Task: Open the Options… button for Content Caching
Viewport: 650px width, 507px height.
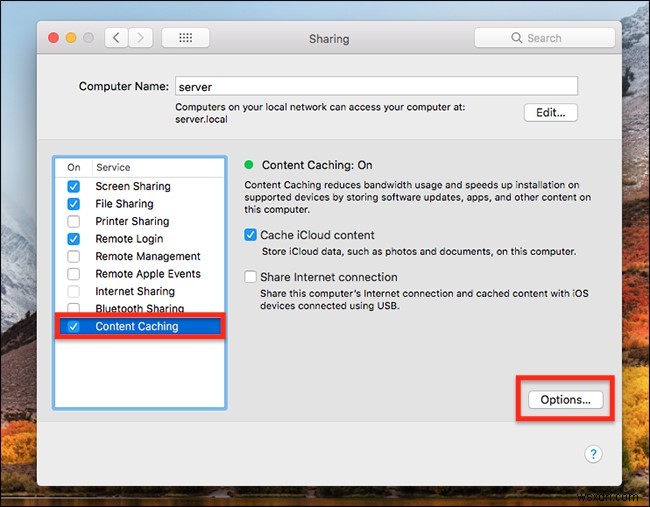Action: pyautogui.click(x=565, y=400)
